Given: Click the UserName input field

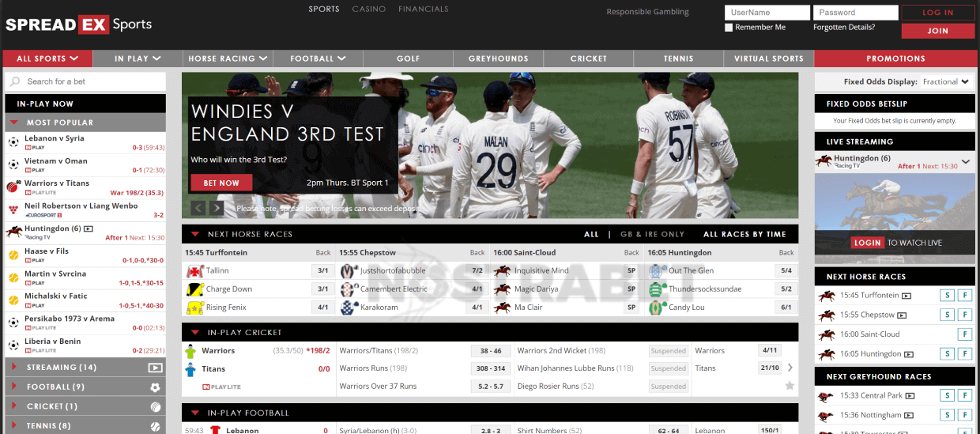Looking at the screenshot, I should [x=767, y=13].
